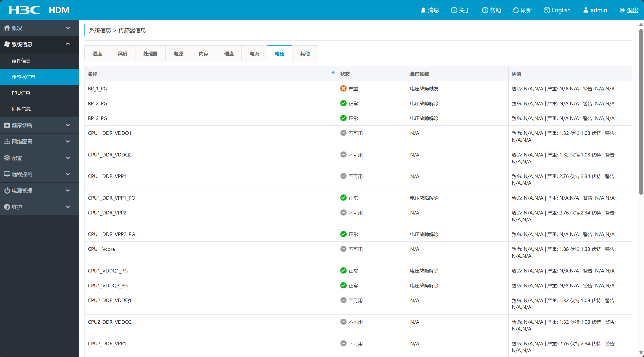Open the 风扇 tab

(122, 54)
